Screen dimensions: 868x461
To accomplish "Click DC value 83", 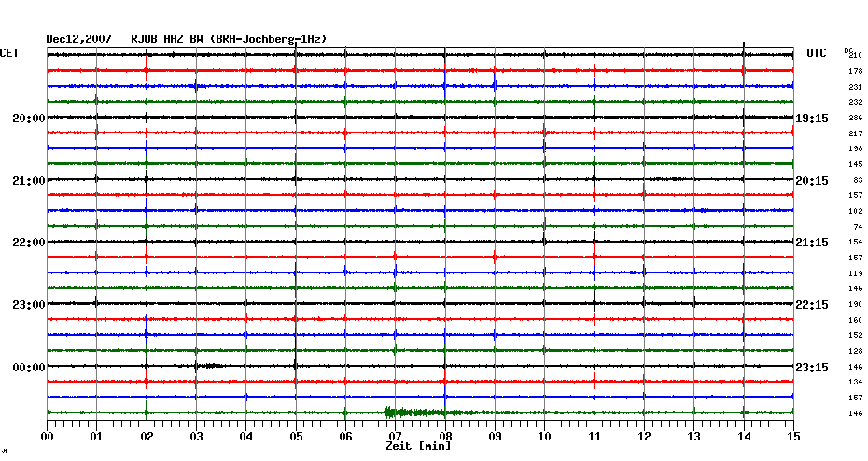I will [858, 180].
